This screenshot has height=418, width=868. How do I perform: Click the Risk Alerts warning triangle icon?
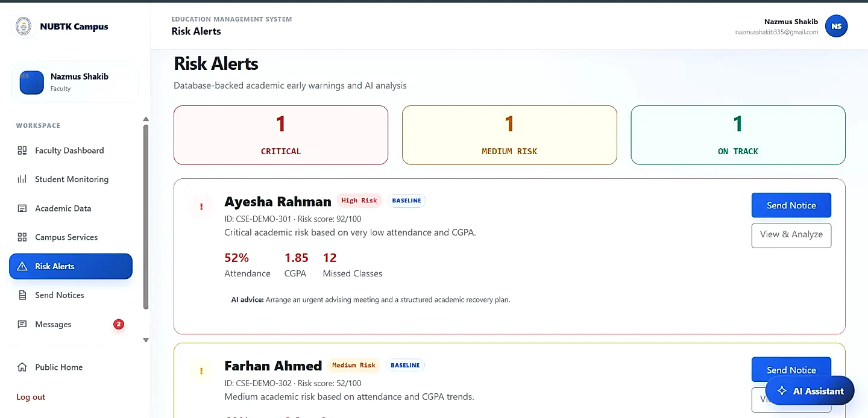coord(22,266)
